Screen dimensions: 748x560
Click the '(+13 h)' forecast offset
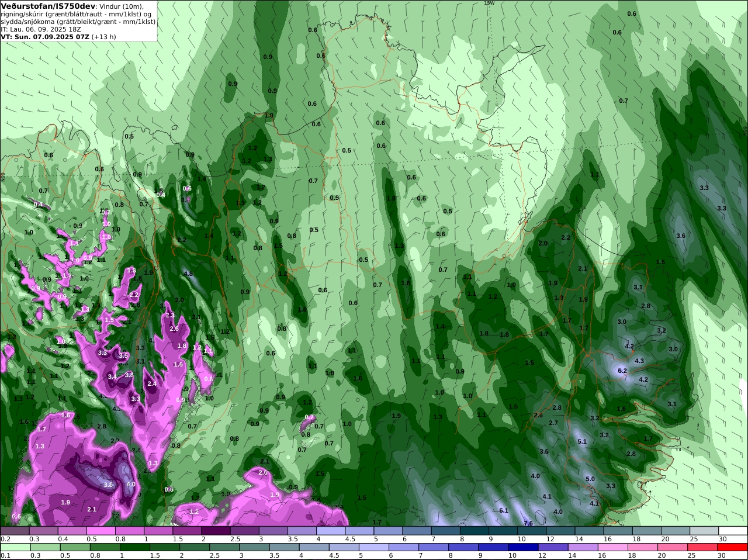click(x=104, y=37)
